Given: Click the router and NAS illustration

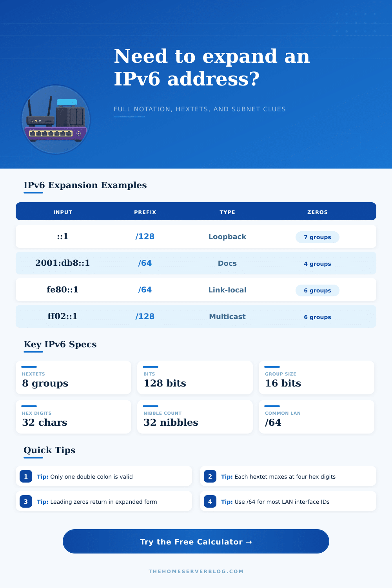Looking at the screenshot, I should 56,120.
